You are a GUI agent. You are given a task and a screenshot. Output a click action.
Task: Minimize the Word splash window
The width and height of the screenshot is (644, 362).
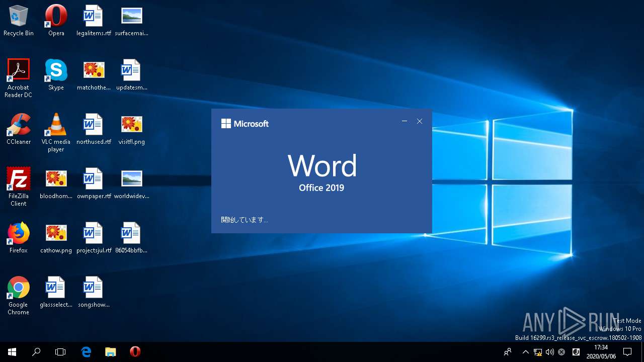click(x=405, y=121)
